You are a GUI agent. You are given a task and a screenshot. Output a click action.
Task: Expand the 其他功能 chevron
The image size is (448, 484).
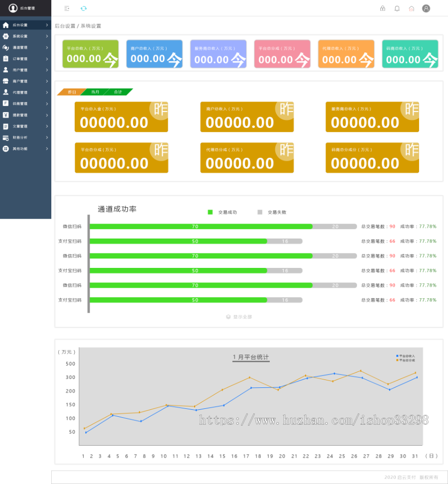click(x=47, y=149)
